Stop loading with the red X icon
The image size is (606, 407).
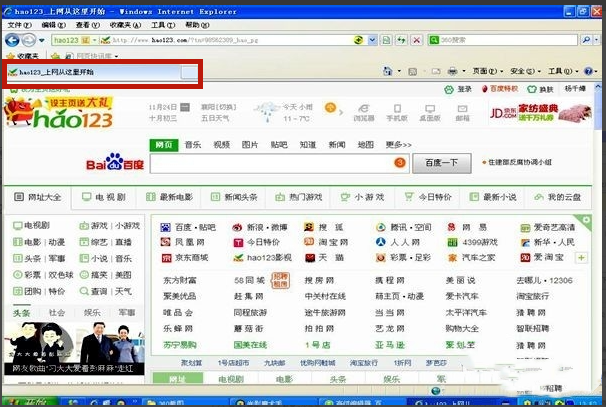tap(416, 40)
